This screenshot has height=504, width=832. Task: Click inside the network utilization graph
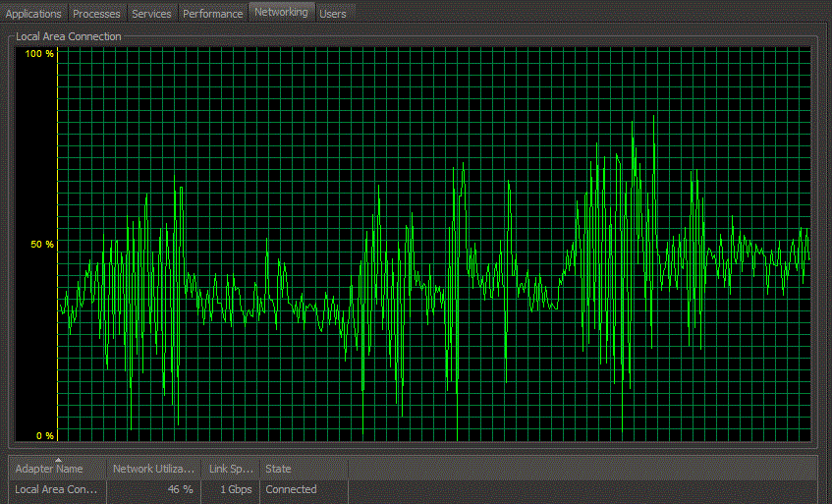pyautogui.click(x=434, y=244)
